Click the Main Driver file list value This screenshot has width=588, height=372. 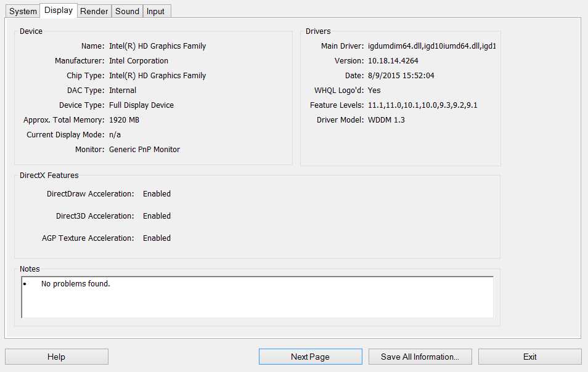(x=432, y=46)
